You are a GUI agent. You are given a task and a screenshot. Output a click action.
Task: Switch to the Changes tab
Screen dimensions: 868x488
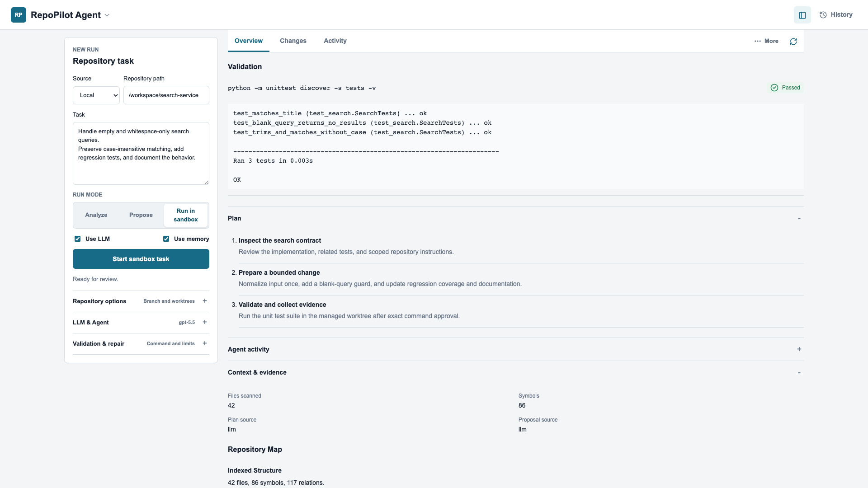[293, 41]
